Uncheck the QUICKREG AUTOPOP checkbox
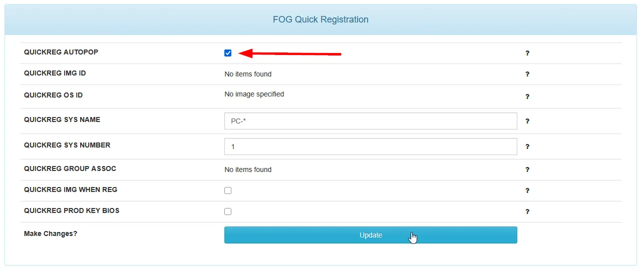644x271 pixels. pyautogui.click(x=228, y=53)
